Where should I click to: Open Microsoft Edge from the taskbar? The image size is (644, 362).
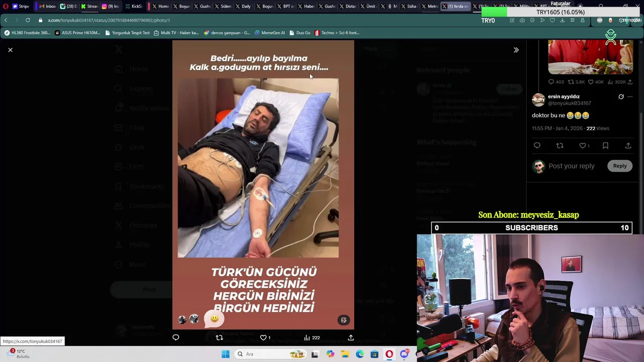360,354
